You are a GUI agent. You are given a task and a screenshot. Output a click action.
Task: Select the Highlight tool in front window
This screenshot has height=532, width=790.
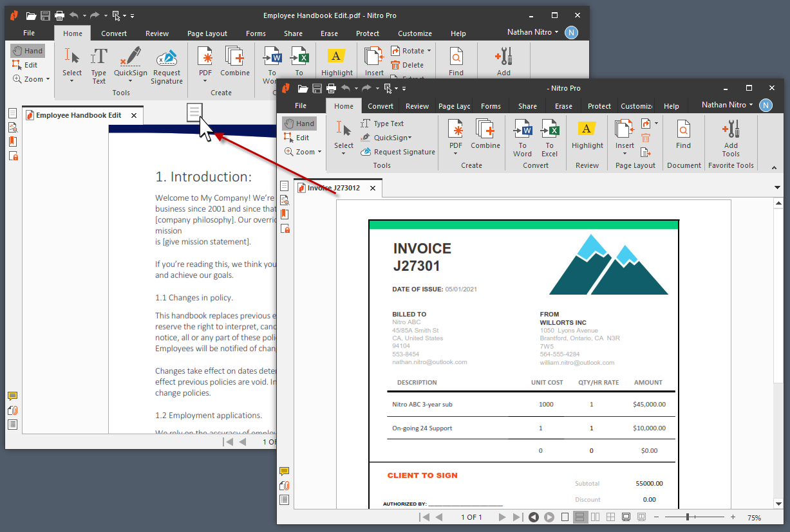587,136
